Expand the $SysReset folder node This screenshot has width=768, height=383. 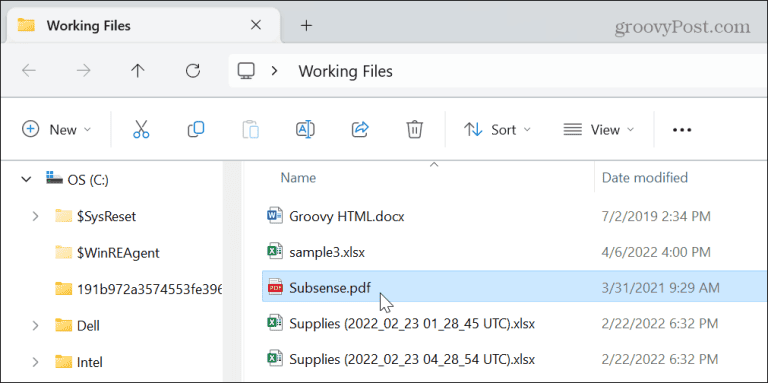(35, 216)
